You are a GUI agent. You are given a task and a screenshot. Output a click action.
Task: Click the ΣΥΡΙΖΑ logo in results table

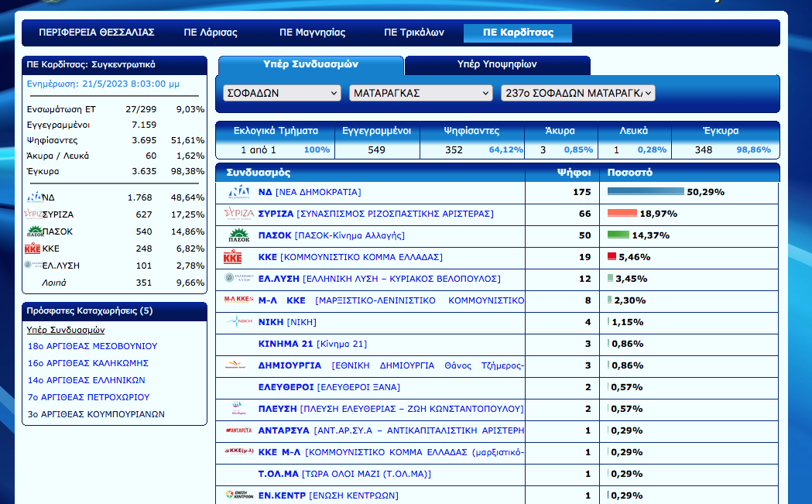coord(238,214)
